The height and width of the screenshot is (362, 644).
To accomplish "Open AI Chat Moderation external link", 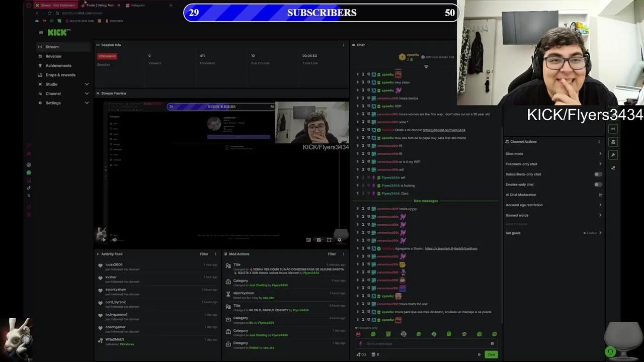I will pos(600,195).
